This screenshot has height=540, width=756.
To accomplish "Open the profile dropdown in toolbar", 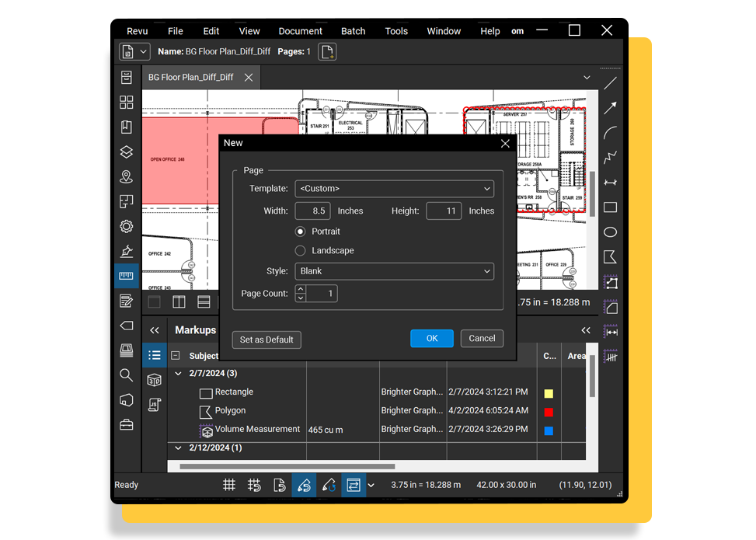I will pyautogui.click(x=134, y=51).
